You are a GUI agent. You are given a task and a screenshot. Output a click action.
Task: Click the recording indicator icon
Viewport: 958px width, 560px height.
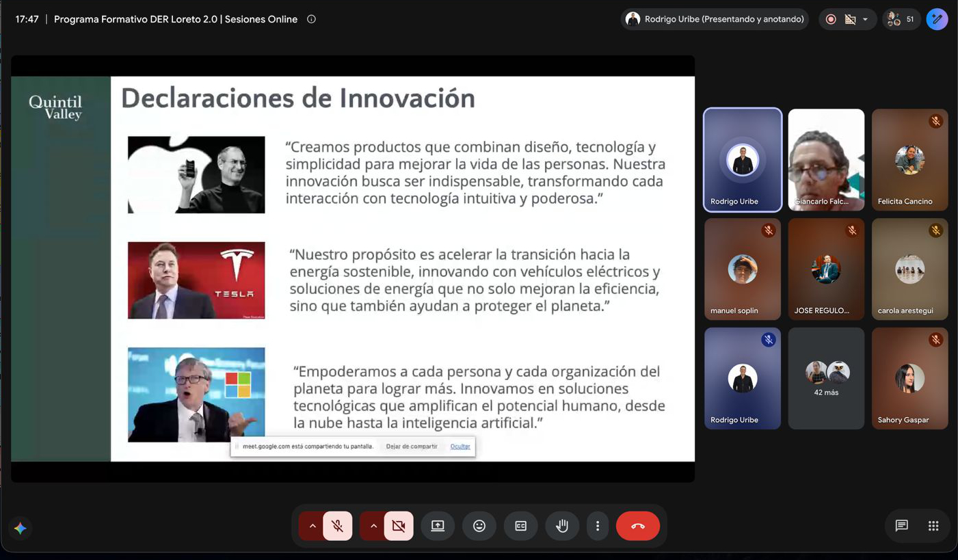click(831, 19)
